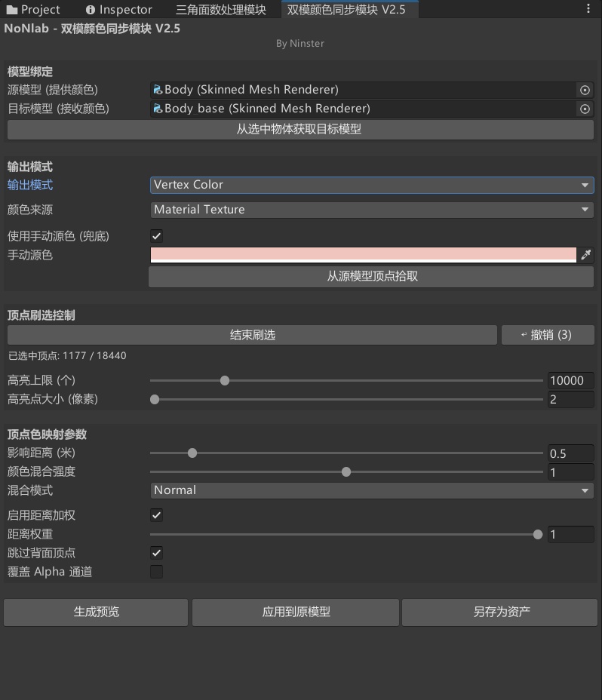The image size is (602, 700).
Task: Open object picker for 源模型 field
Action: [x=585, y=91]
